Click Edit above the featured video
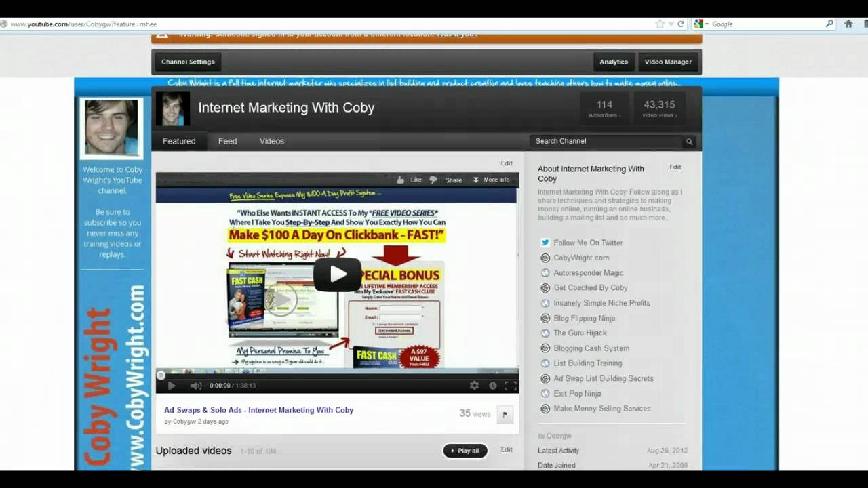Viewport: 868px width, 488px height. point(507,163)
